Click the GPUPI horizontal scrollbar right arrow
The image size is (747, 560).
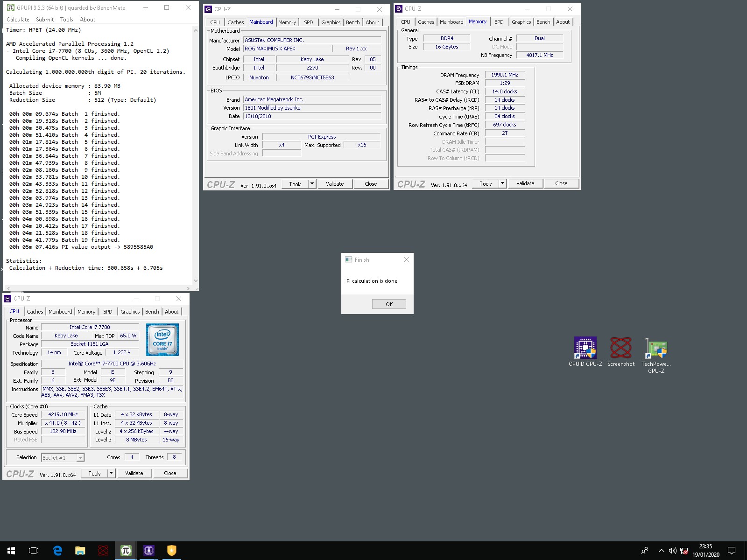point(188,288)
